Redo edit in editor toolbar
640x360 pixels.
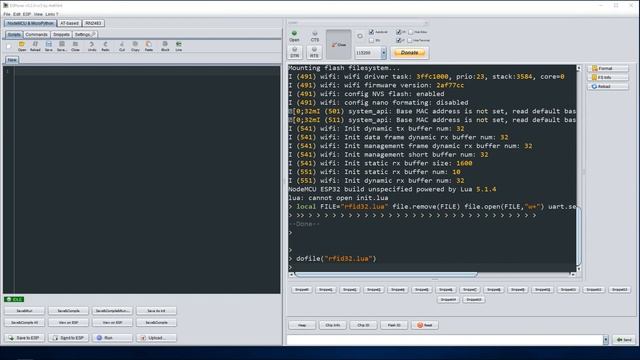pyautogui.click(x=105, y=46)
